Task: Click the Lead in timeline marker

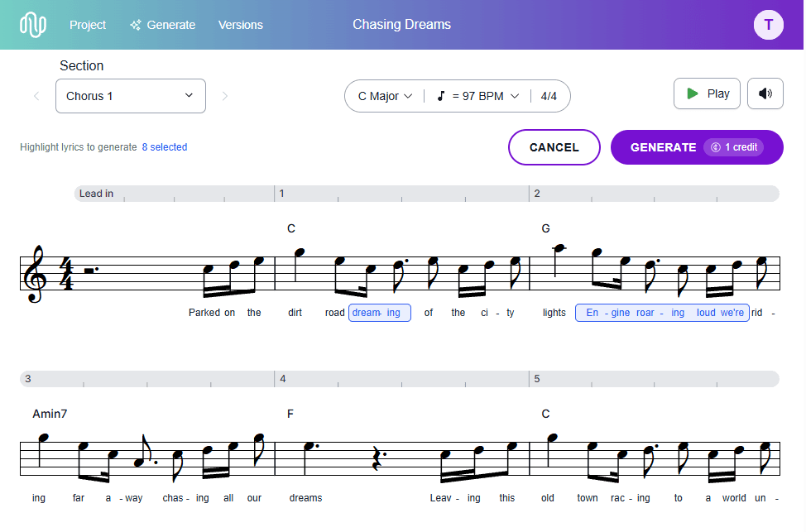Action: [96, 194]
